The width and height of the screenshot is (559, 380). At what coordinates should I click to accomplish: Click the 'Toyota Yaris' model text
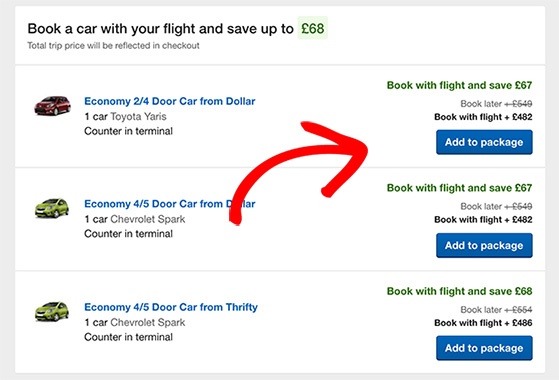[138, 117]
